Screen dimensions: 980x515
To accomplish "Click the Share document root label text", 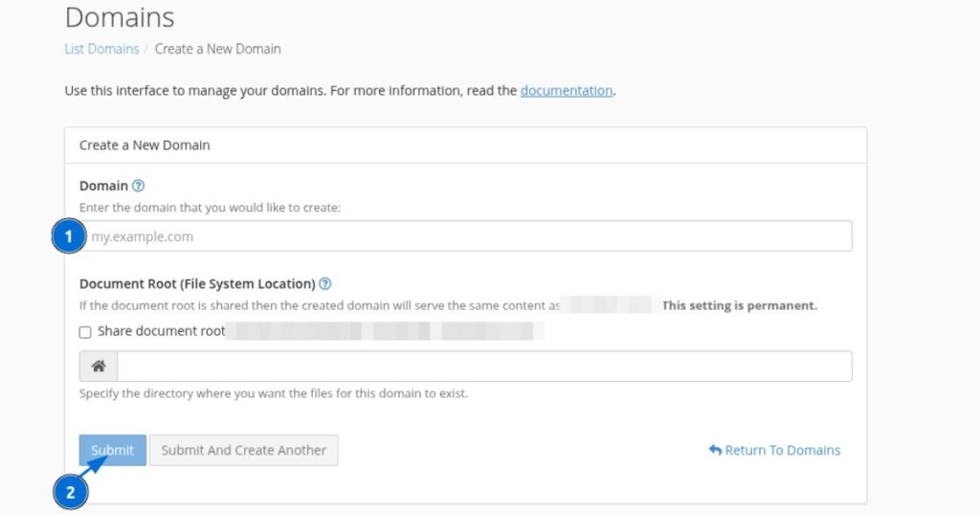I will pos(161,331).
